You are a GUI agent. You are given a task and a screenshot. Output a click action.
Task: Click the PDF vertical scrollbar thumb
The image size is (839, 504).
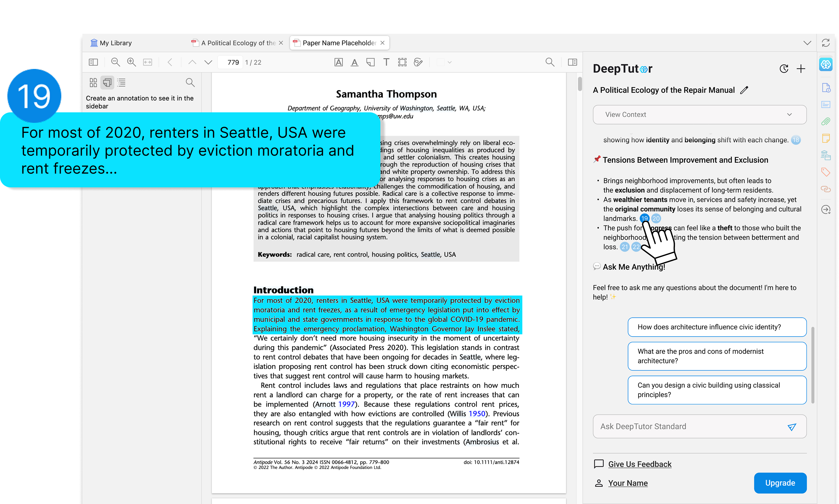tap(580, 84)
